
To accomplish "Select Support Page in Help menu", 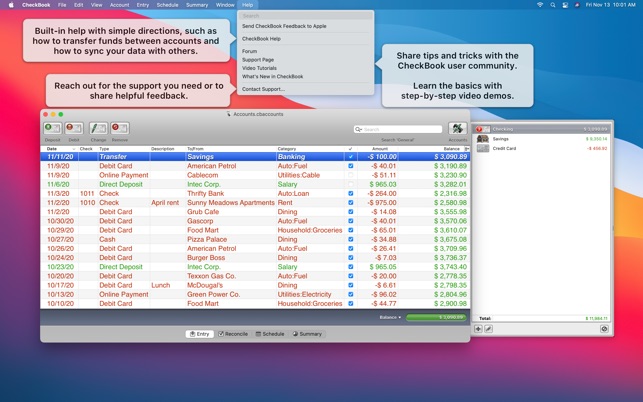I will coord(258,60).
